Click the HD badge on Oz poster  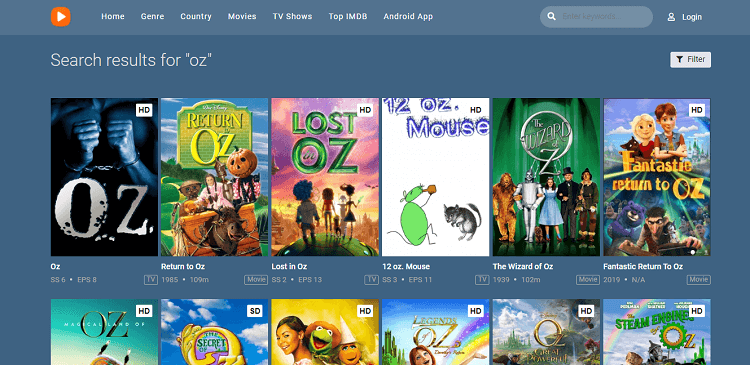click(x=144, y=110)
